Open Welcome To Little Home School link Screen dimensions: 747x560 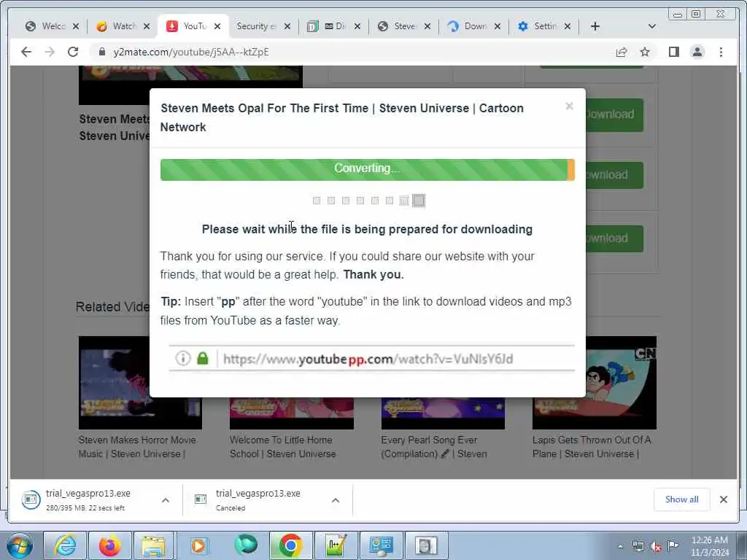(282, 447)
